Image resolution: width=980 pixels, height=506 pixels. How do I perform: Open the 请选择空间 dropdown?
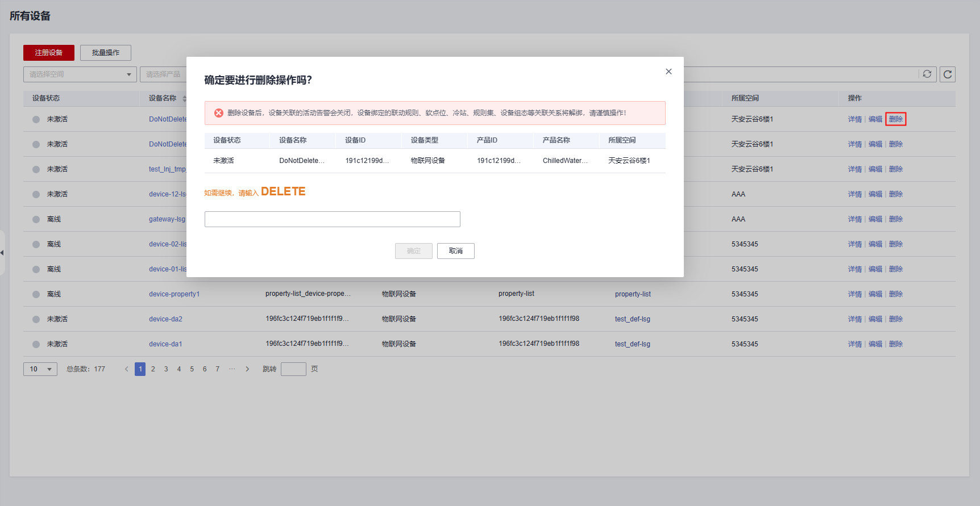click(x=80, y=74)
